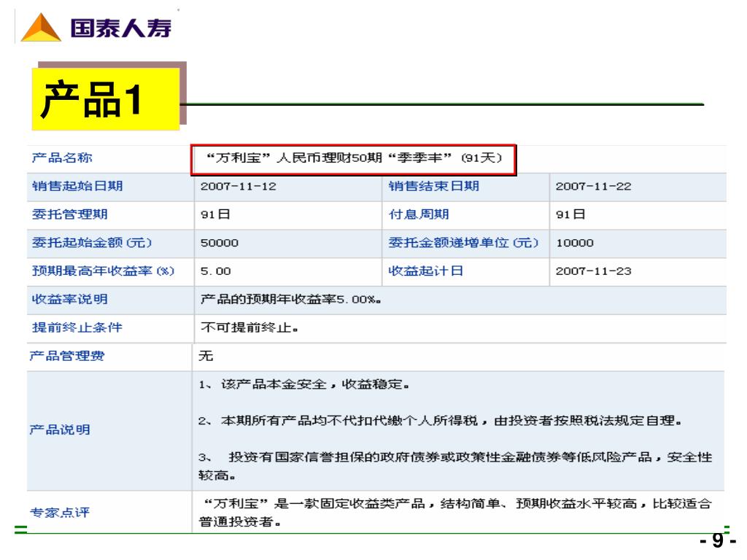Click the 专家点评 label
The image size is (747, 560).
click(60, 513)
